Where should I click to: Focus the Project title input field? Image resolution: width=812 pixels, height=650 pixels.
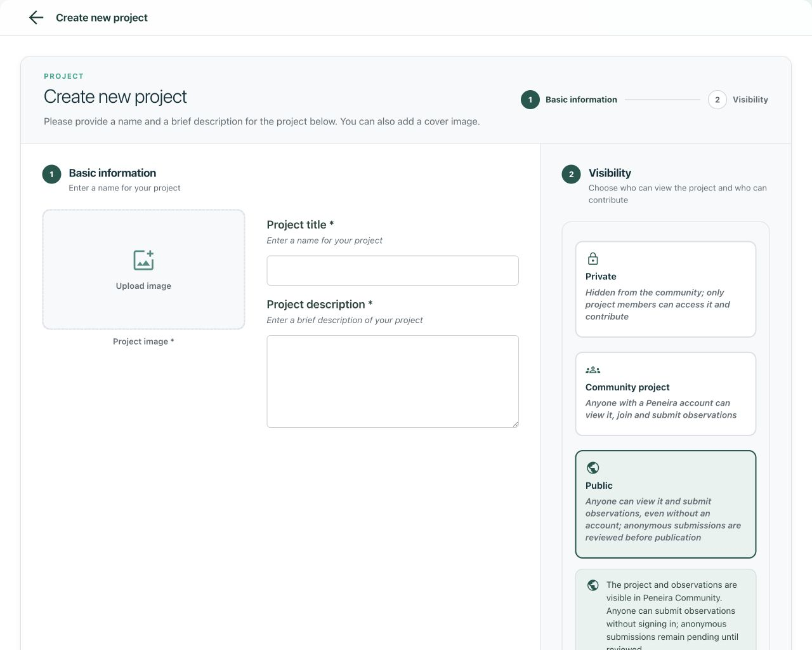(393, 270)
